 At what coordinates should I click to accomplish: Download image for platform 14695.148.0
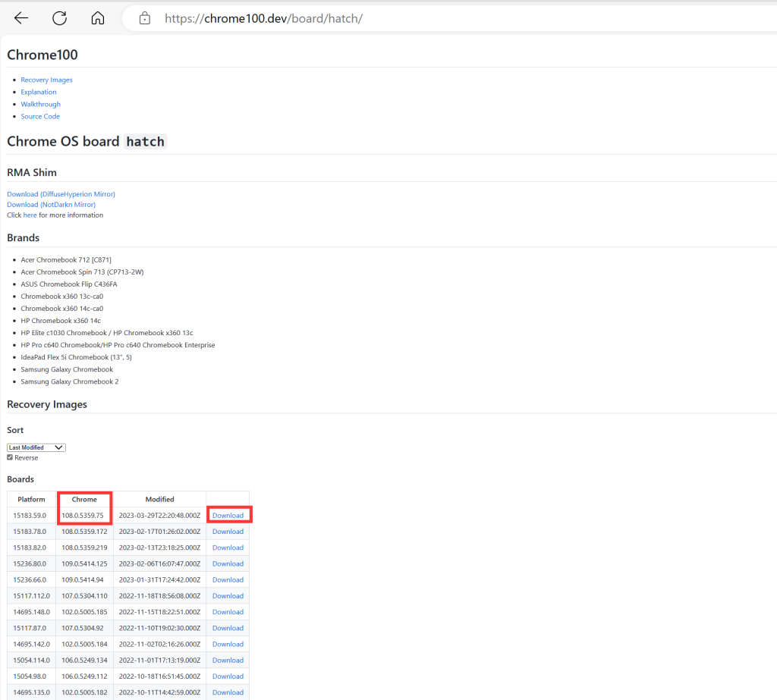point(228,612)
